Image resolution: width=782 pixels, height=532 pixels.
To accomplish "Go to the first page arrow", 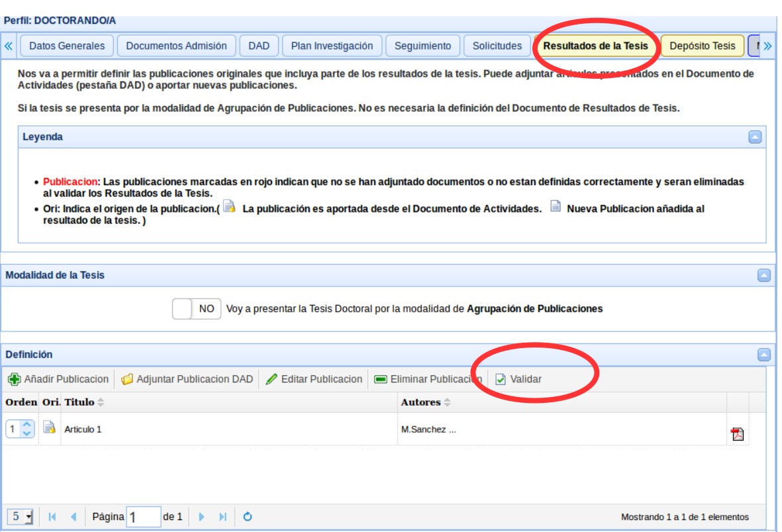I will (52, 517).
